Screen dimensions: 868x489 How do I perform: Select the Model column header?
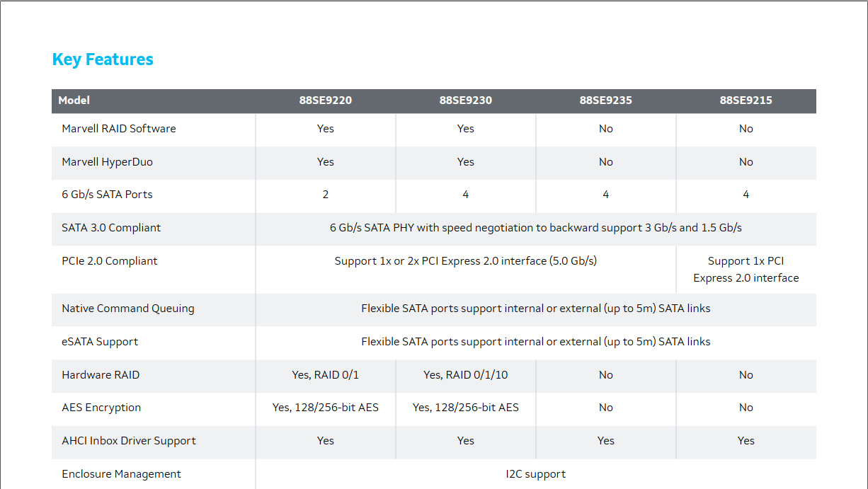click(x=74, y=100)
